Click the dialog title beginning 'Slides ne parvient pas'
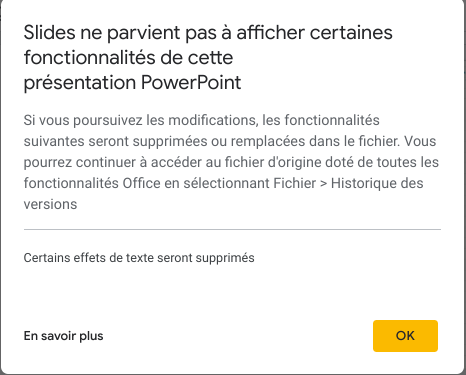Image resolution: width=466 pixels, height=375 pixels. coord(208,57)
